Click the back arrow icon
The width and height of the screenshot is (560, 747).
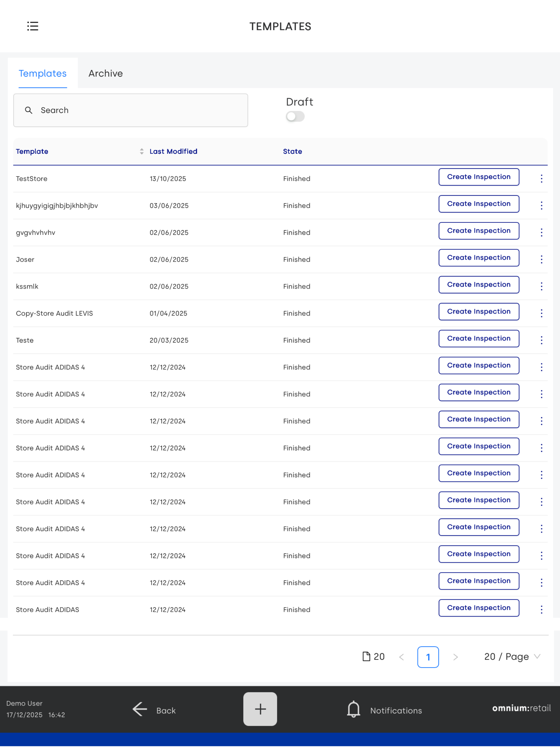pyautogui.click(x=140, y=709)
